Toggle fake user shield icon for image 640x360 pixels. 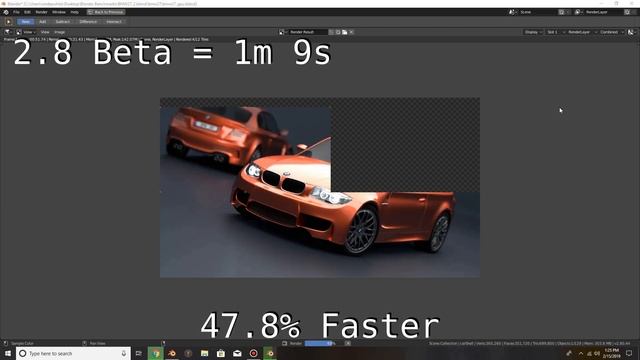331,32
